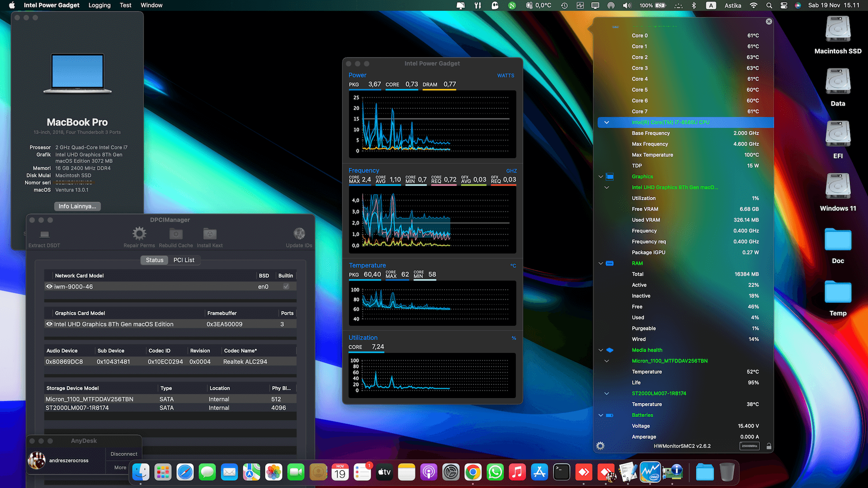Open the Logging menu
Image resolution: width=868 pixels, height=488 pixels.
[99, 5]
